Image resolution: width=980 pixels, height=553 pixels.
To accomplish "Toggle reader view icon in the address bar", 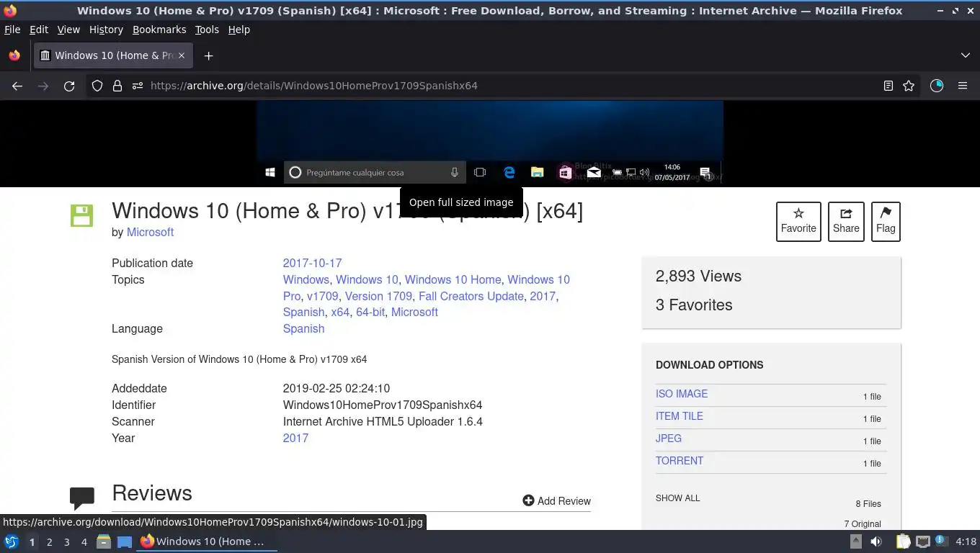I will (x=888, y=86).
